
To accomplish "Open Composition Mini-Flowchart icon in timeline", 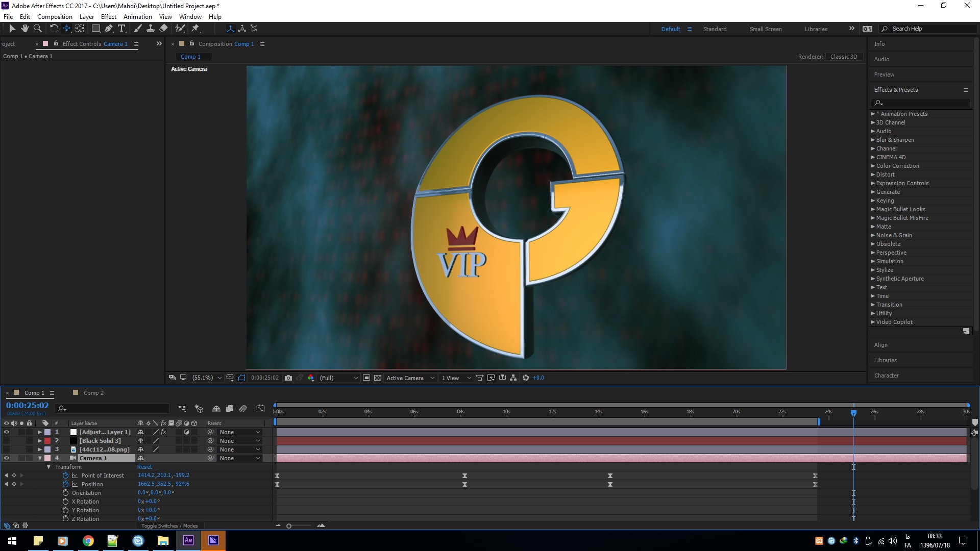I will [182, 409].
